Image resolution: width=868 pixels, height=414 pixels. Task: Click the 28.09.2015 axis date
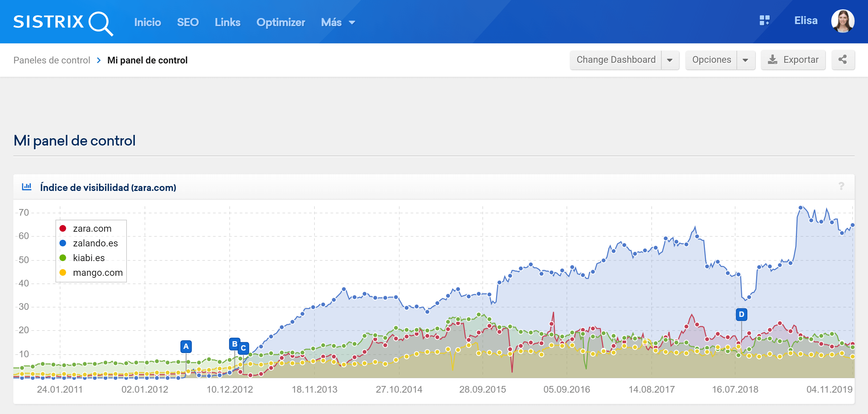pos(482,389)
